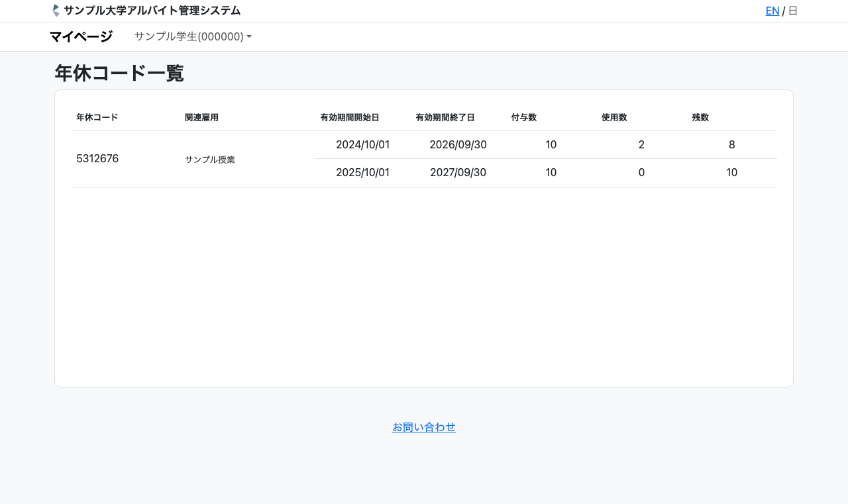This screenshot has height=504, width=848.
Task: Click the サンプル大学アルバイト管理システム site title
Action: (152, 11)
